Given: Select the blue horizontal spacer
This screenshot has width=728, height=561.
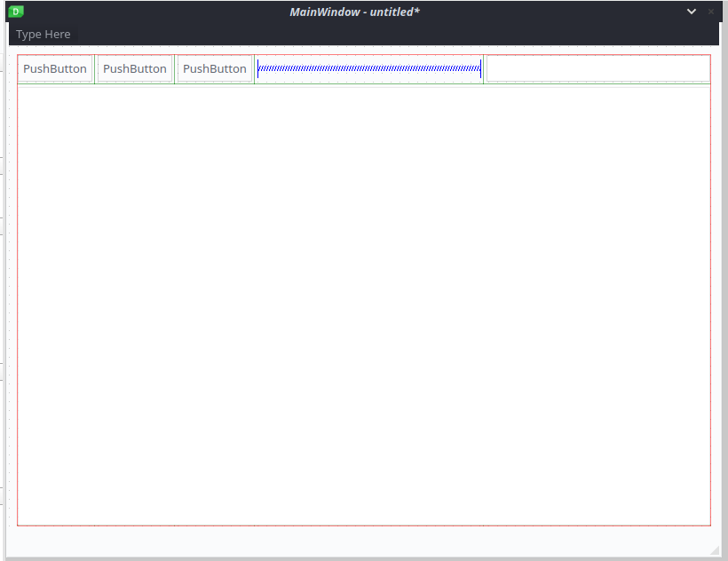Looking at the screenshot, I should pos(368,68).
